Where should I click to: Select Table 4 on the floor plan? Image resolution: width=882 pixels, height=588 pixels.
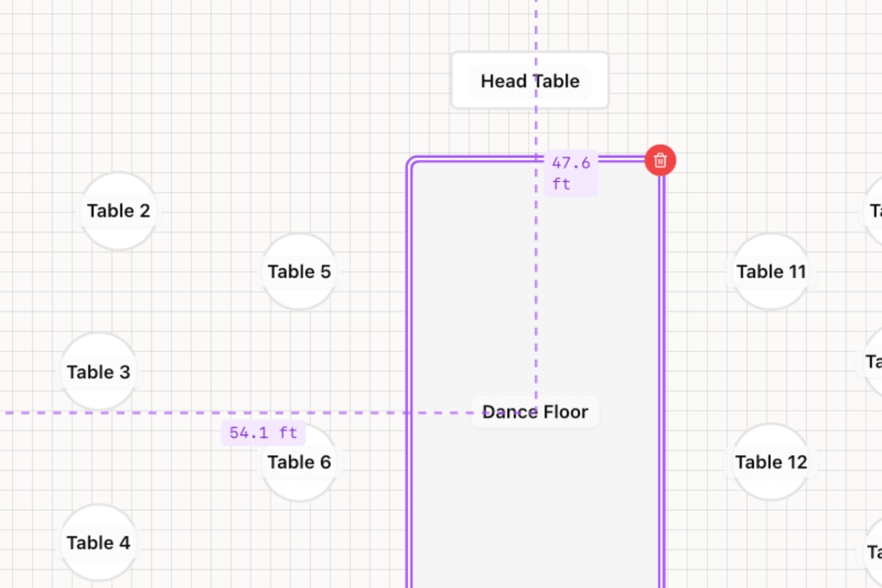[x=99, y=542]
